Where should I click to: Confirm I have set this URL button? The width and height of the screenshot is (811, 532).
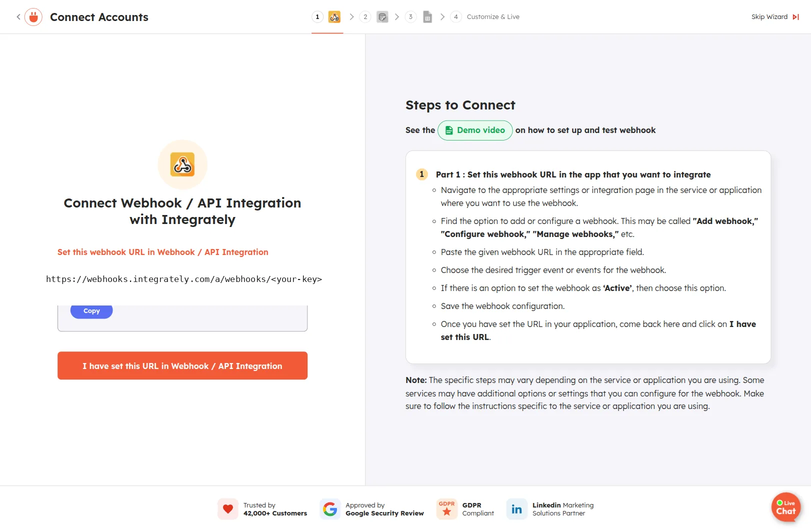182,365
